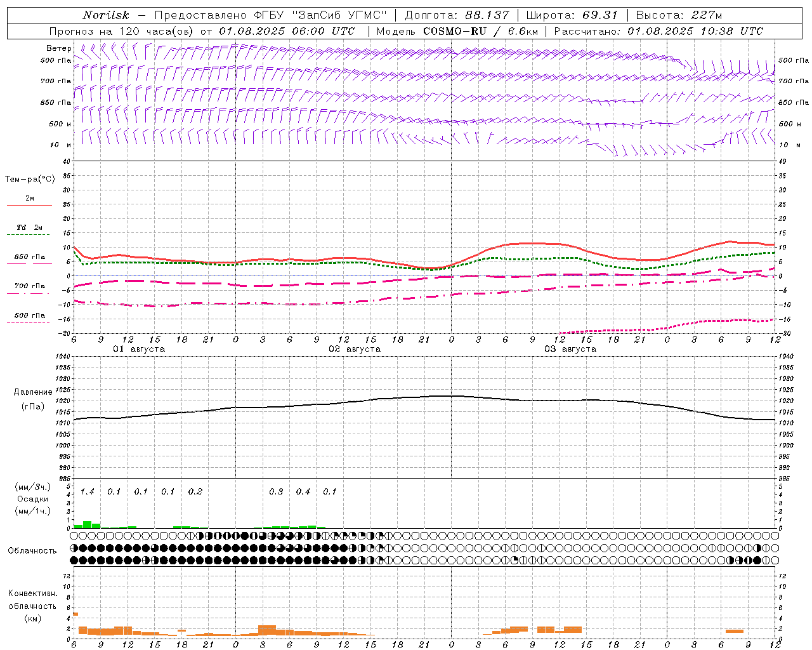Select the text "Широта: 69.31"

click(572, 15)
